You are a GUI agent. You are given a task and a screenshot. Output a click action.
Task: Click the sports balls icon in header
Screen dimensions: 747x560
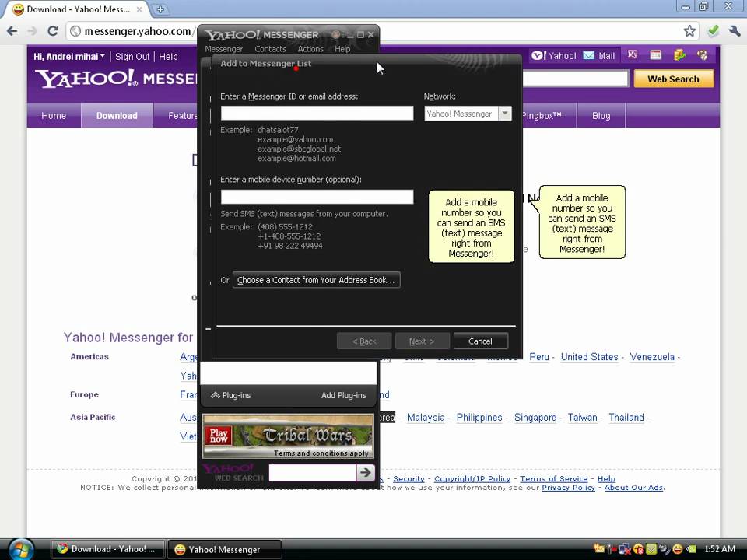coord(702,54)
